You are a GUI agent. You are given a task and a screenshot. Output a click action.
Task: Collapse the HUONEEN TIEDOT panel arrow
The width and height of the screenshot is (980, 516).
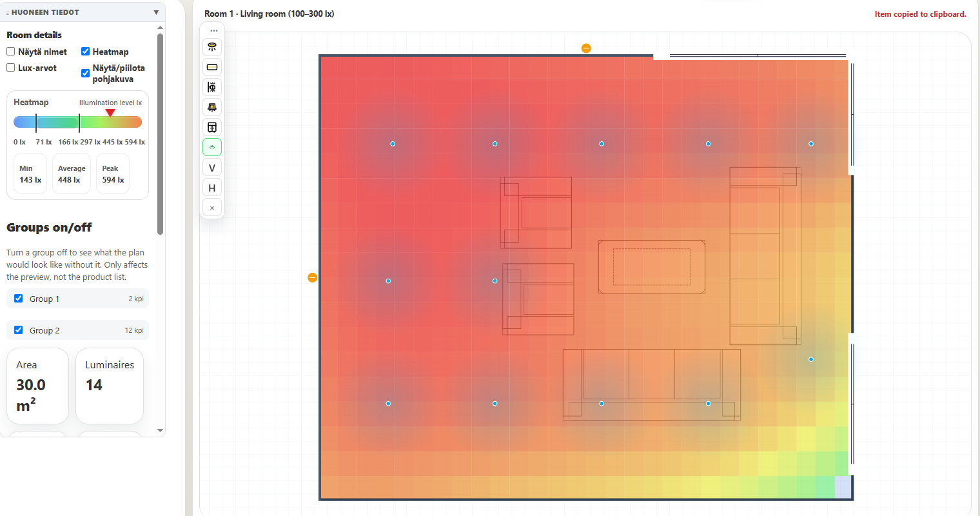pos(156,12)
